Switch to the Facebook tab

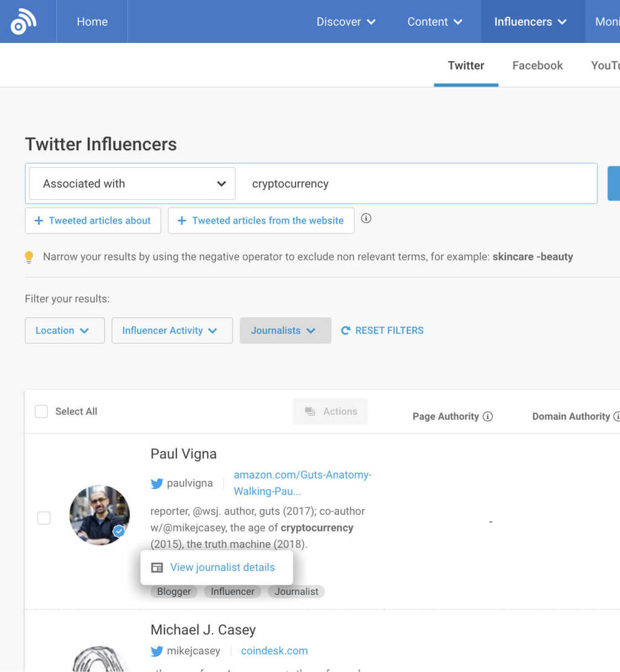(537, 65)
